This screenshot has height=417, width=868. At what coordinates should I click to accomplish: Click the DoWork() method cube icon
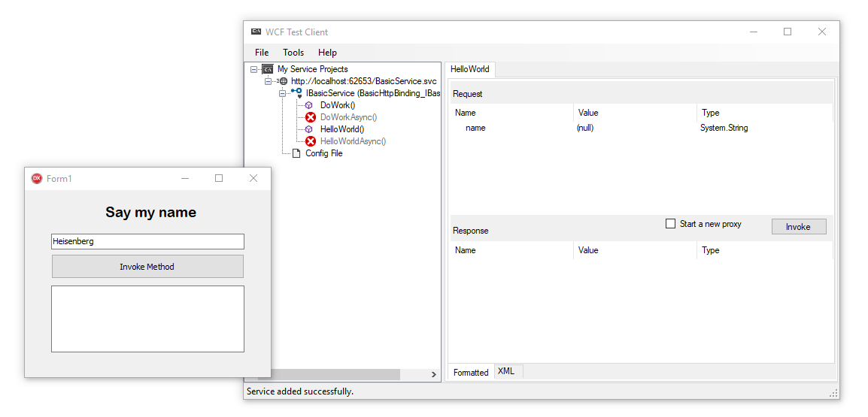[309, 105]
